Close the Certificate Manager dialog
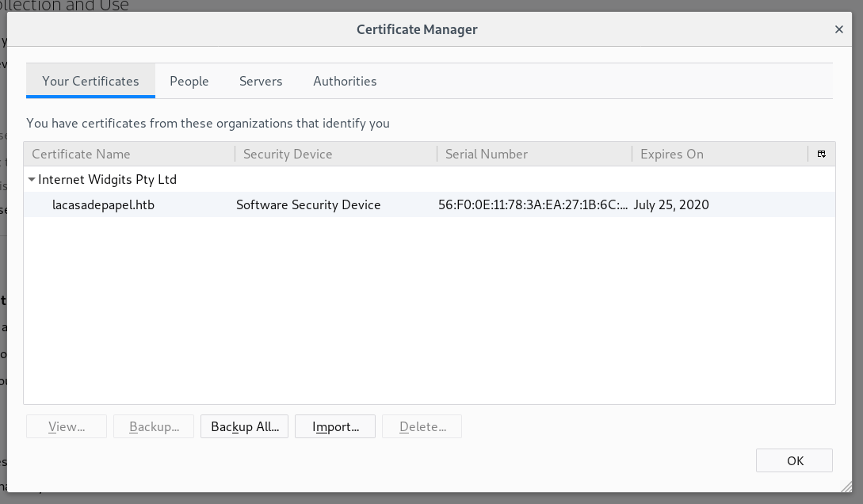The height and width of the screenshot is (504, 863). (x=838, y=30)
